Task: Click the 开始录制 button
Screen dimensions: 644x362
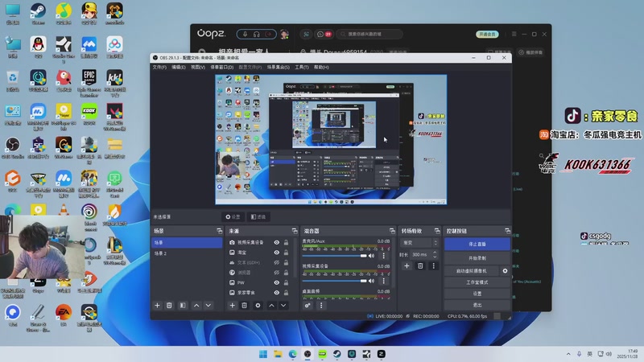Action: [x=477, y=258]
